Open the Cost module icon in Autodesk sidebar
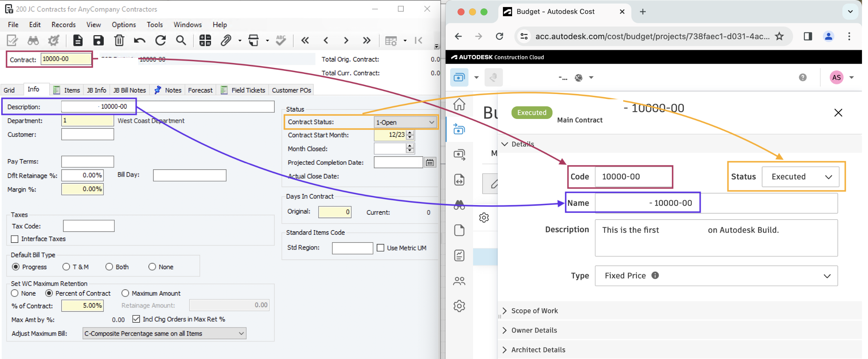Image resolution: width=868 pixels, height=359 pixels. (x=459, y=129)
